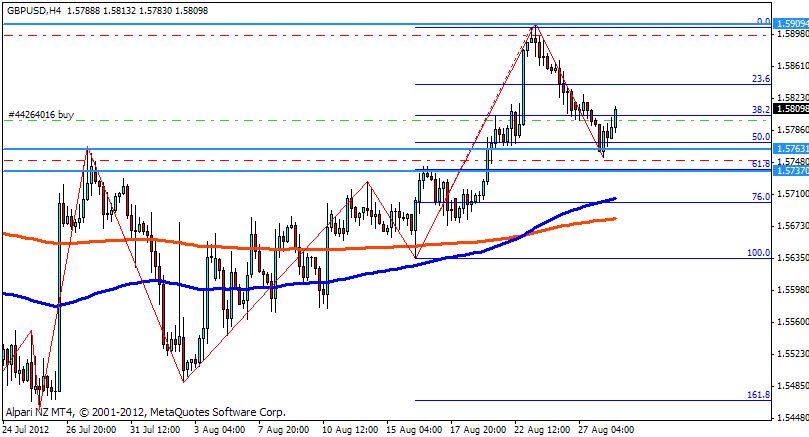
Task: Click the 22 Aug 12:00 time label
Action: click(542, 429)
